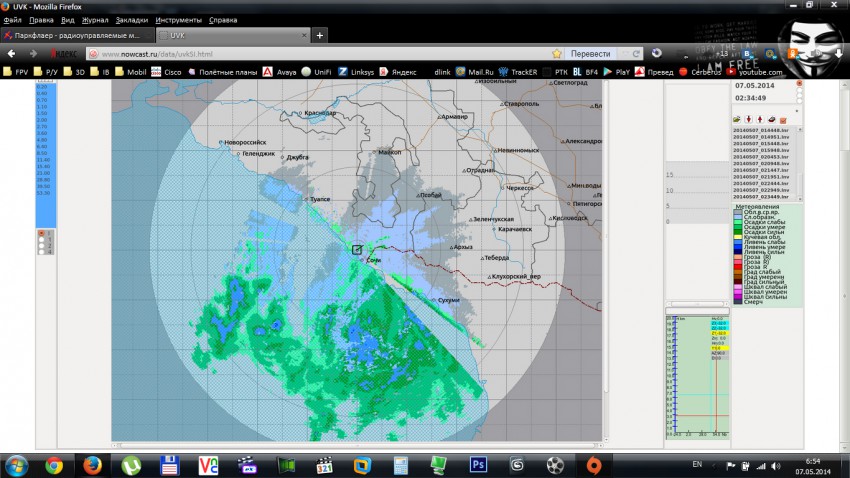Open the Инструменты menu

coord(178,20)
